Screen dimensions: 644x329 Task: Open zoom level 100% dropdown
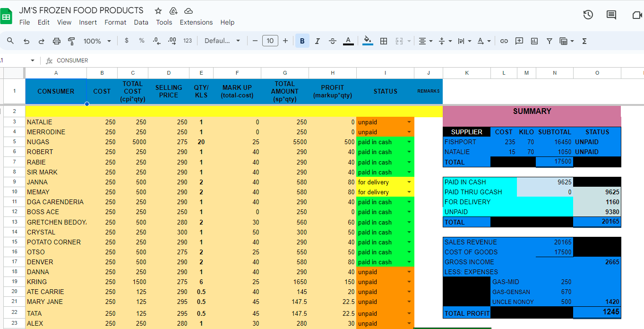pyautogui.click(x=97, y=41)
